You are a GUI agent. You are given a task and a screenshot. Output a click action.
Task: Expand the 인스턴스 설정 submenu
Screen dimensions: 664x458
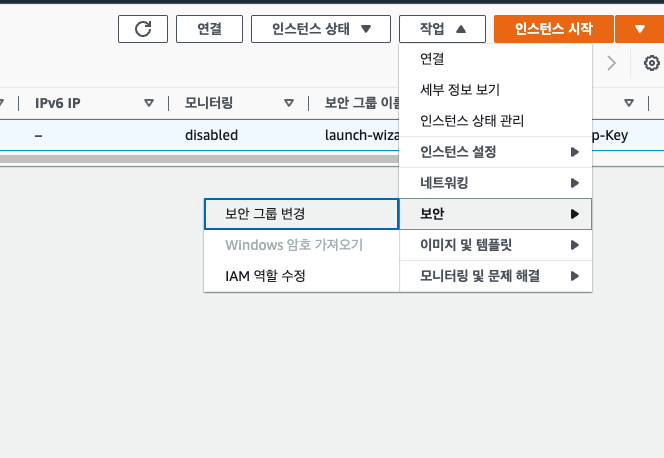point(495,152)
